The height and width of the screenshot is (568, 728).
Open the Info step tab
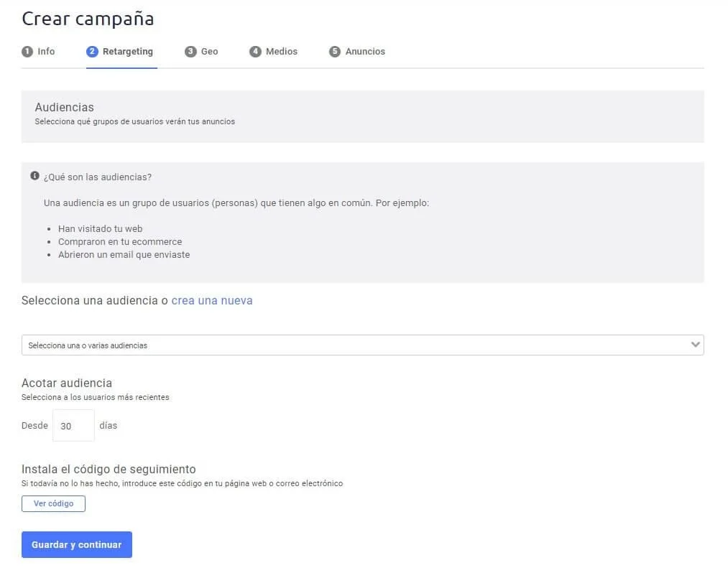click(x=38, y=52)
